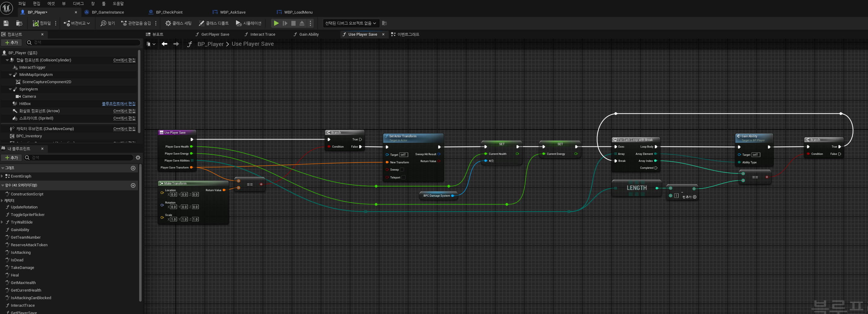Collapse the SpringArm tree item

(10, 89)
